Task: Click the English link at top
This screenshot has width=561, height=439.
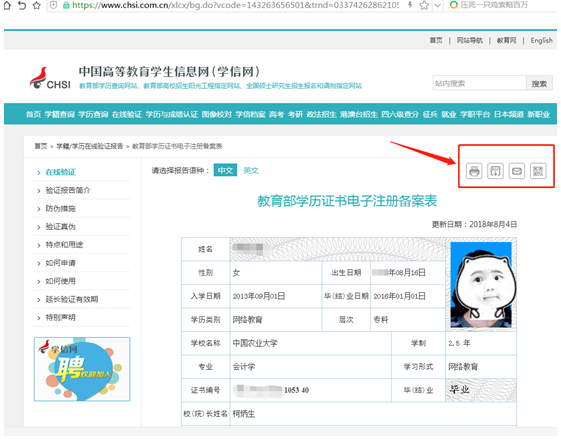Action: [541, 40]
